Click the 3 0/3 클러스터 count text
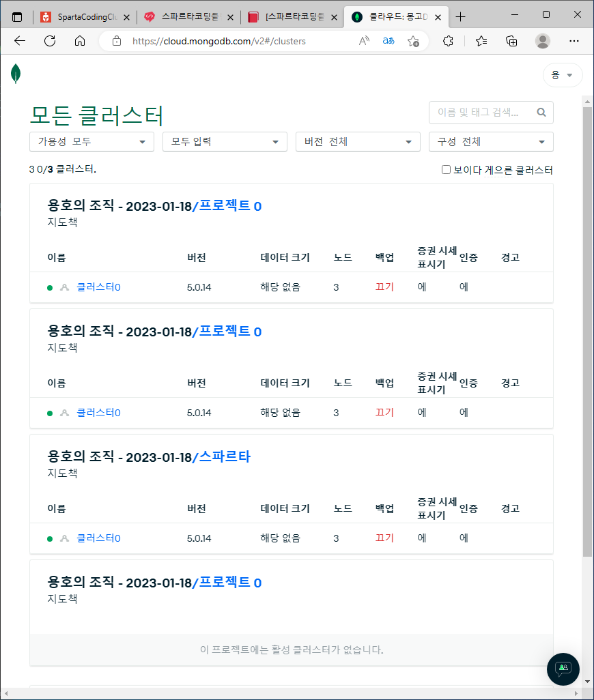 click(x=63, y=169)
